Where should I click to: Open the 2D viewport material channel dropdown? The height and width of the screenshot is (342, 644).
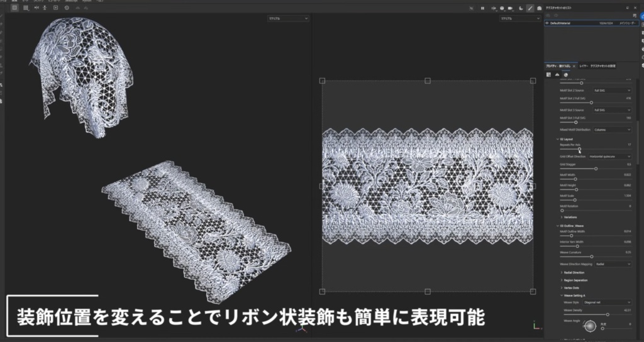tap(519, 18)
